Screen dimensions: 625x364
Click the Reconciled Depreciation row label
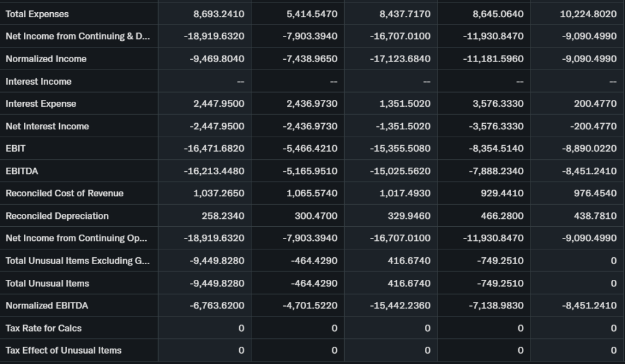(57, 216)
